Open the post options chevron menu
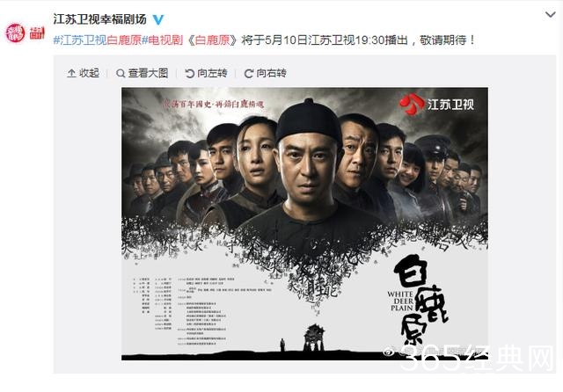Viewport: 563px width, 392px height. click(550, 14)
